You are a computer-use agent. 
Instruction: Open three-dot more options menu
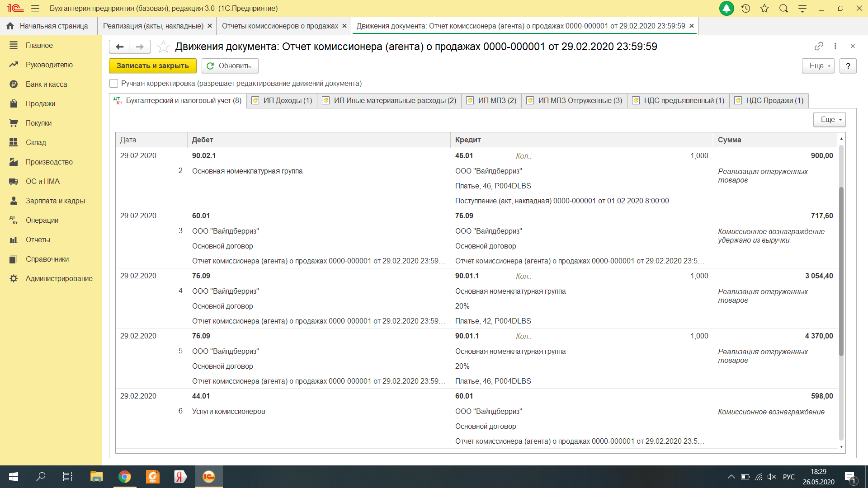tap(835, 46)
